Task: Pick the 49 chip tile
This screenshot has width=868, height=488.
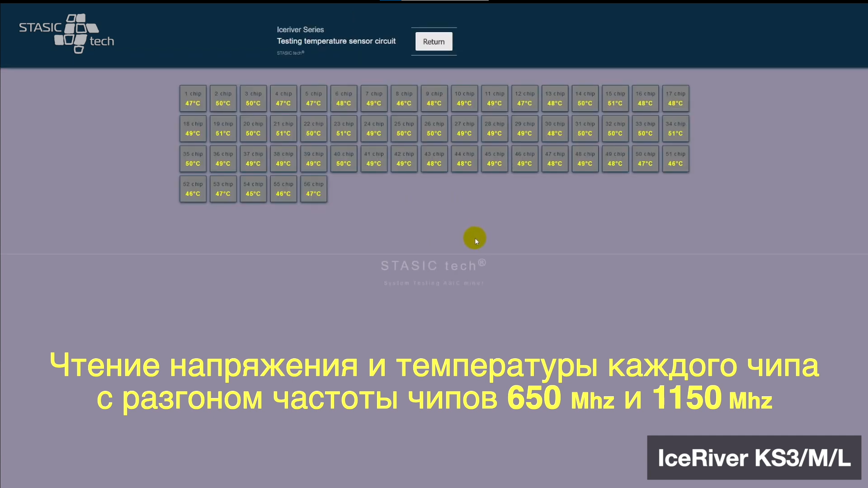Action: point(615,159)
